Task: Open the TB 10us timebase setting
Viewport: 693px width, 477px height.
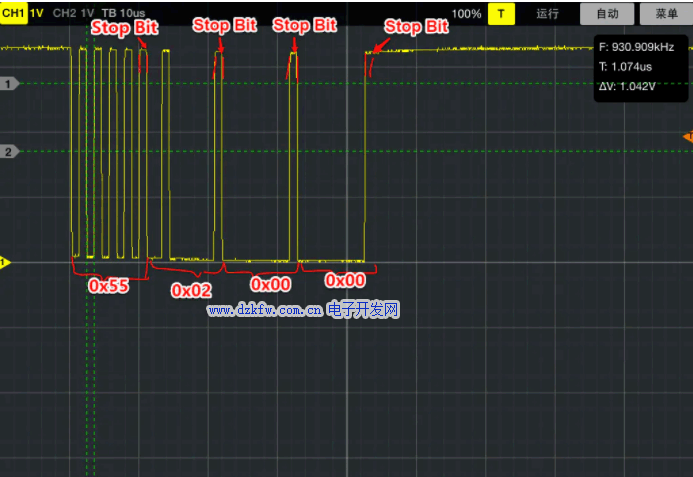Action: [x=123, y=14]
